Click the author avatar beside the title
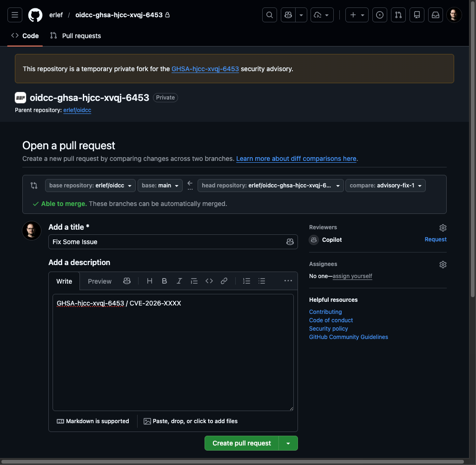 tap(32, 231)
